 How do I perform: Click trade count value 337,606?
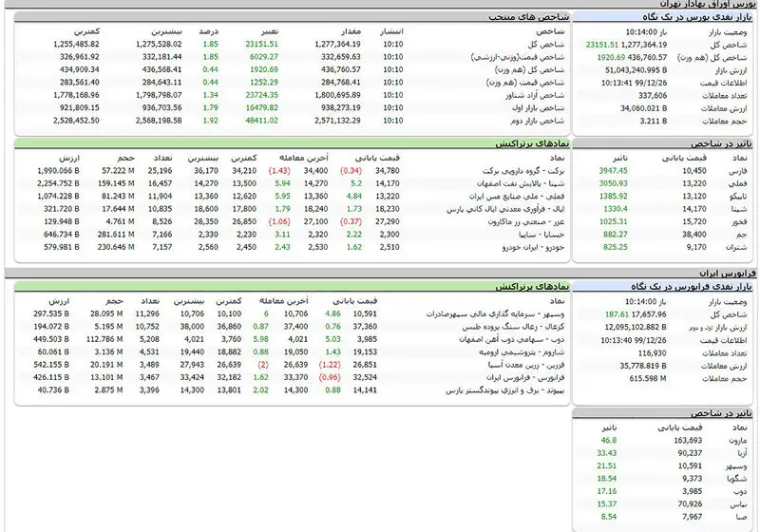(x=653, y=96)
